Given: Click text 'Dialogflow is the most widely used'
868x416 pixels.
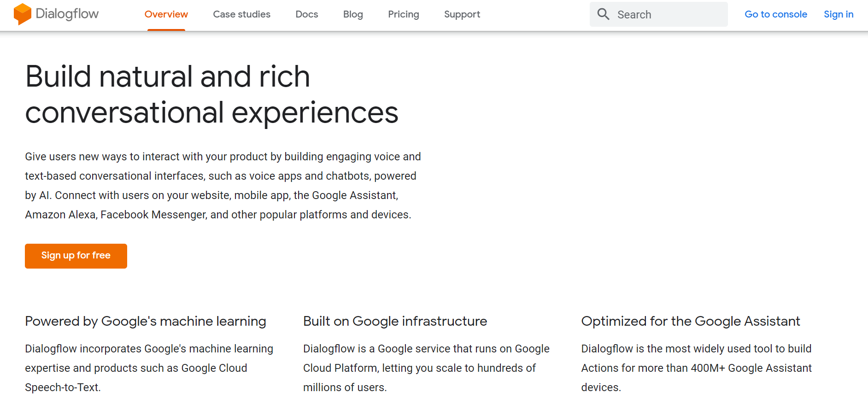Looking at the screenshot, I should 666,349.
